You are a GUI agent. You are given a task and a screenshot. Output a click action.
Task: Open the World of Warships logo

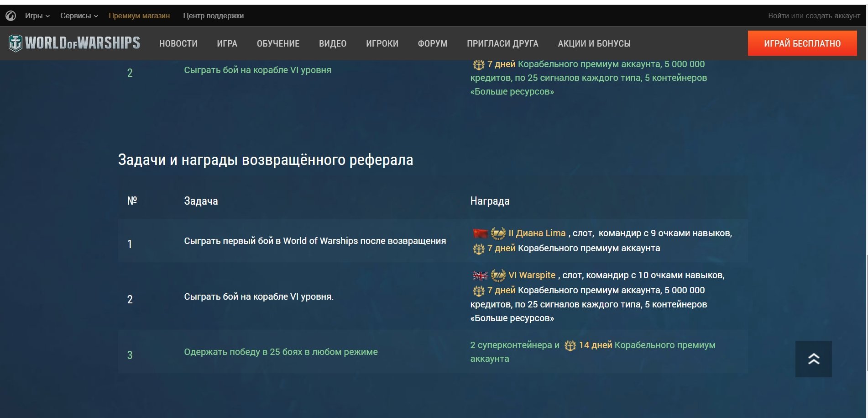pos(74,43)
